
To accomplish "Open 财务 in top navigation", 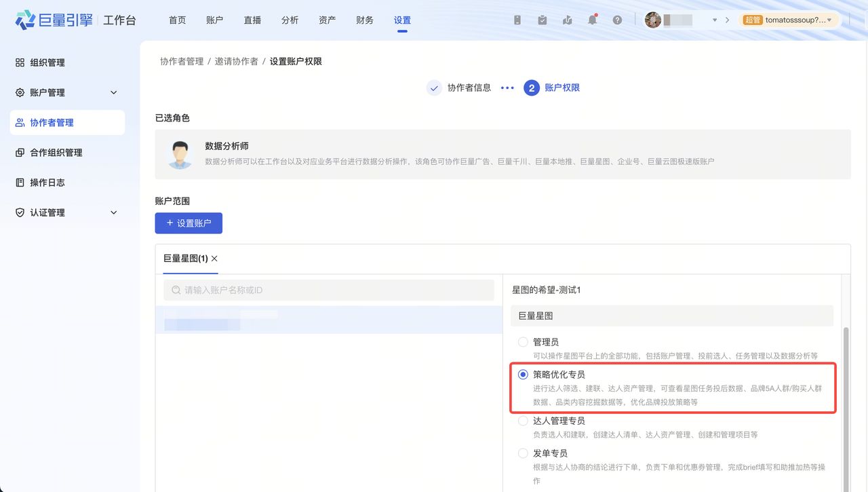I will [x=365, y=20].
